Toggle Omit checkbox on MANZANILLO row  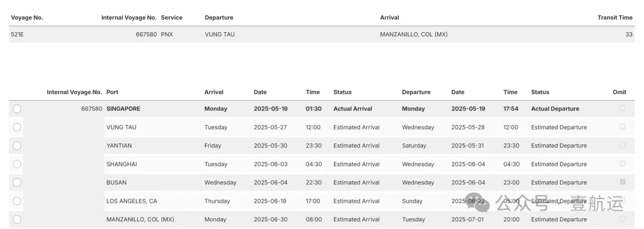623,219
